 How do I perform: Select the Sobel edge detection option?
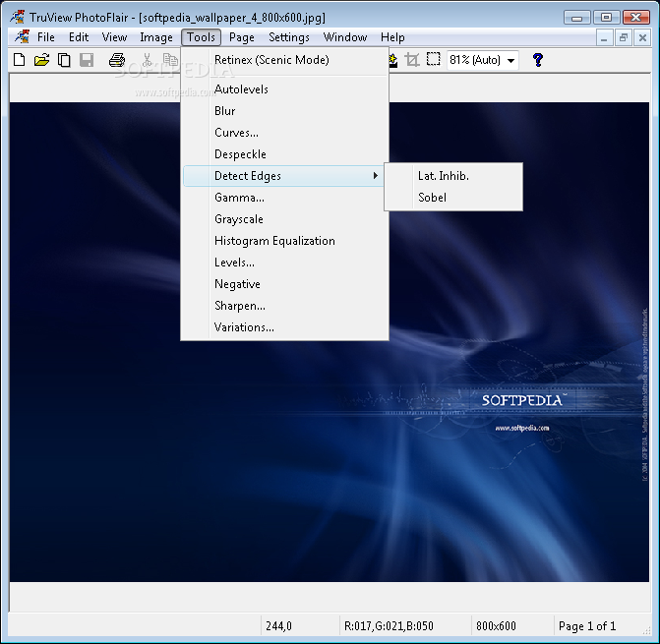(453, 198)
